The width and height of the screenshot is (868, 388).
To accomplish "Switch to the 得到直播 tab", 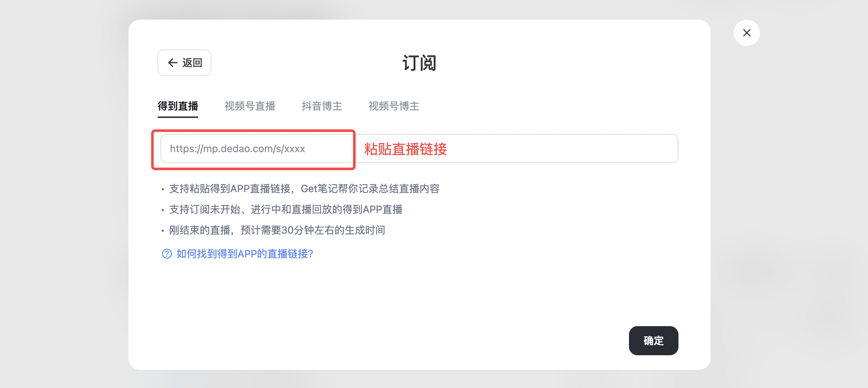I will [178, 106].
